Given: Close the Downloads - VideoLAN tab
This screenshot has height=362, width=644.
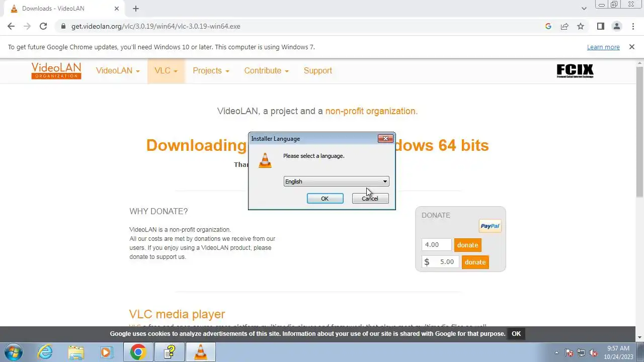Looking at the screenshot, I should pos(117,9).
